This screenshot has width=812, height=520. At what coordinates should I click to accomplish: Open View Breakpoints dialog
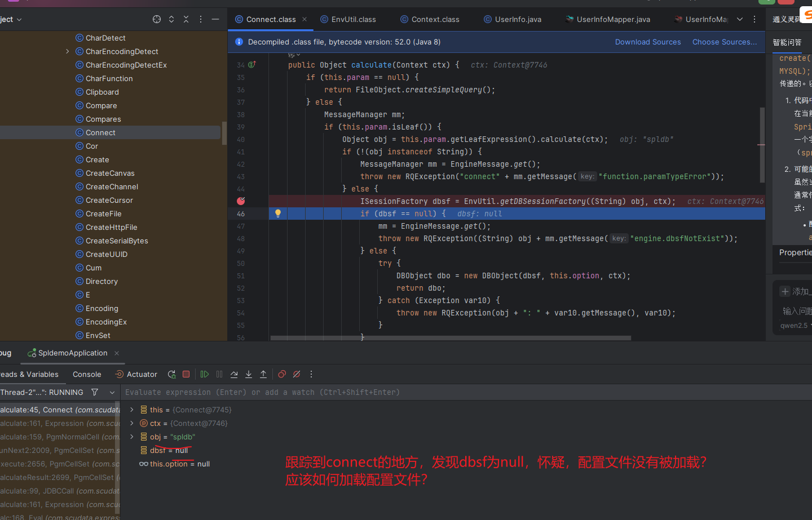click(282, 374)
